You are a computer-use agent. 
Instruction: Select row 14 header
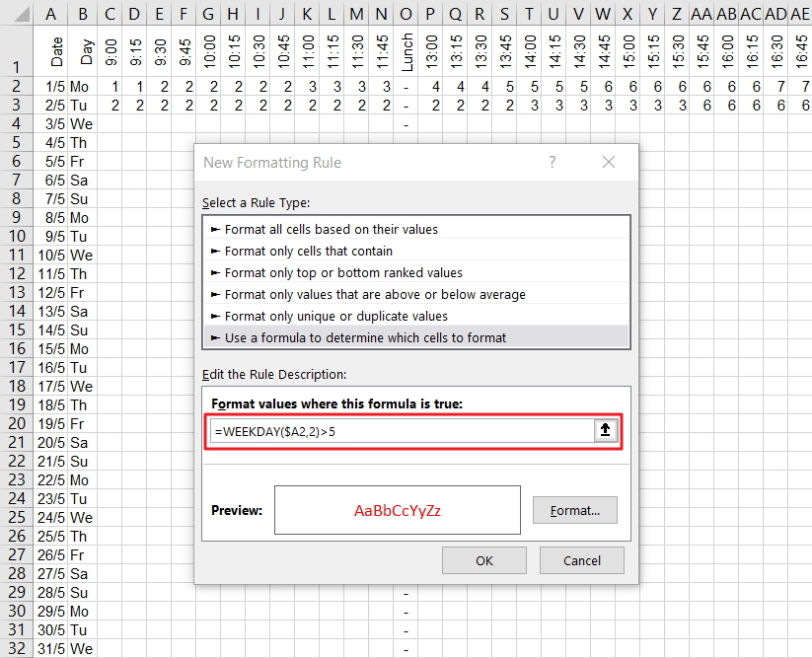(17, 311)
